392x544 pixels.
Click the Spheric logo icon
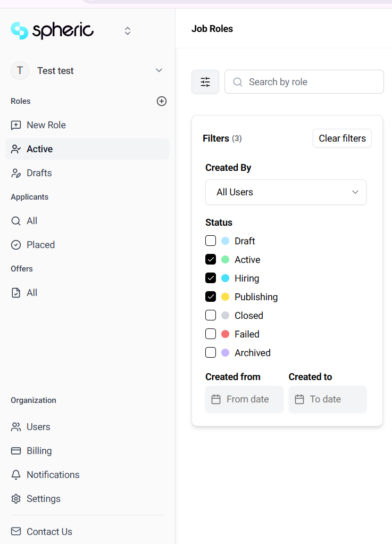(19, 31)
